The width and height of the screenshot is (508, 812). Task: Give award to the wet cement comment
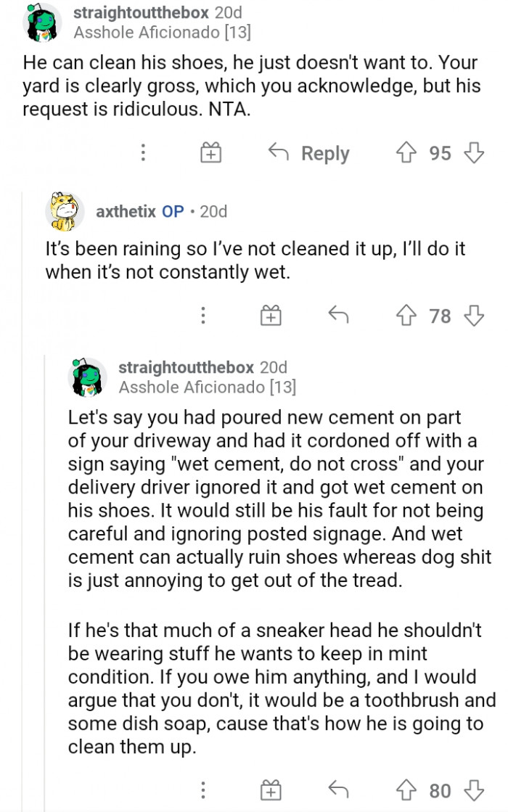pos(271,790)
